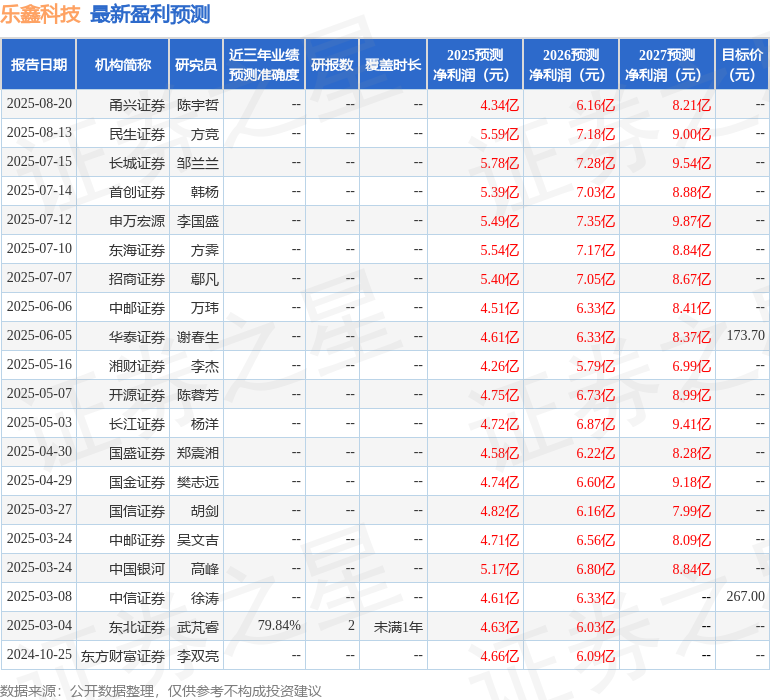This screenshot has width=770, height=700.
Task: Select the 9.18亿 forecast value
Action: point(691,482)
